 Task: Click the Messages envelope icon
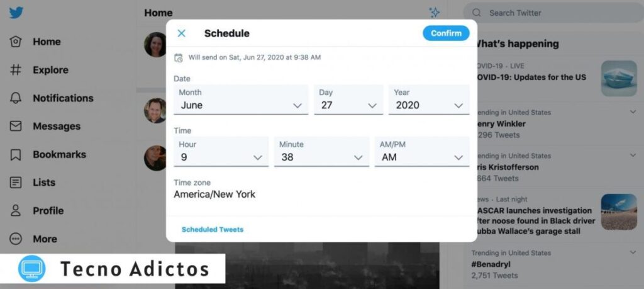pos(16,126)
